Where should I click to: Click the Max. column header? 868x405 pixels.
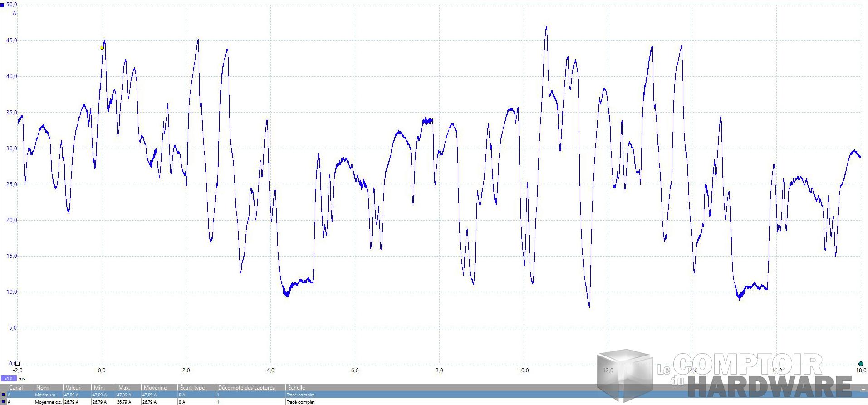(x=124, y=388)
